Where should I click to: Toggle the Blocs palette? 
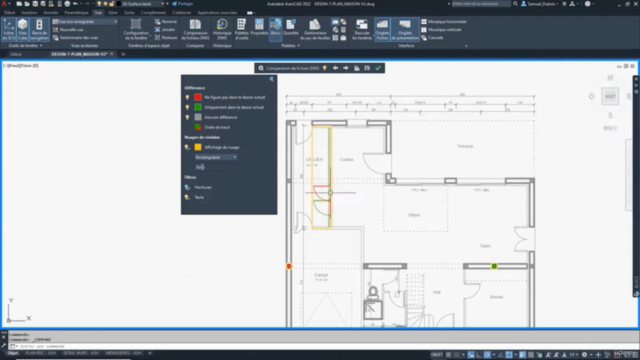tap(276, 30)
